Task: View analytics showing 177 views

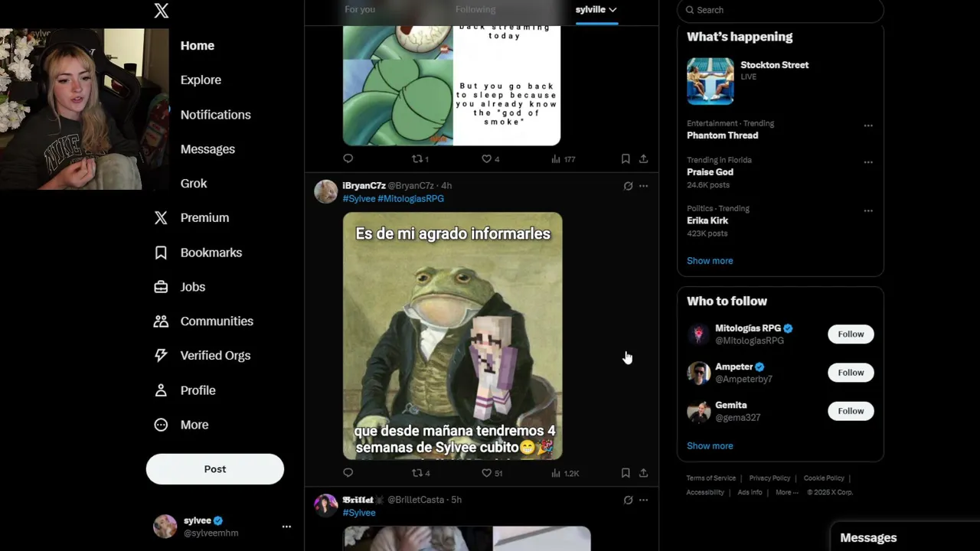Action: point(563,158)
